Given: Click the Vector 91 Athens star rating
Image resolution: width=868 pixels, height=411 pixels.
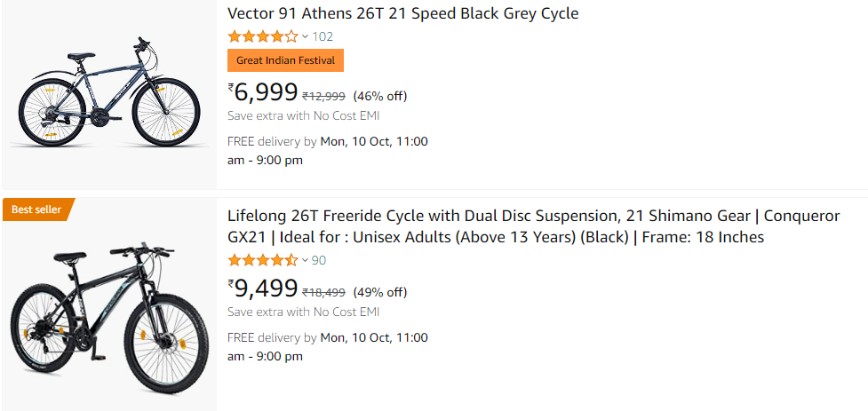Looking at the screenshot, I should click(x=263, y=36).
